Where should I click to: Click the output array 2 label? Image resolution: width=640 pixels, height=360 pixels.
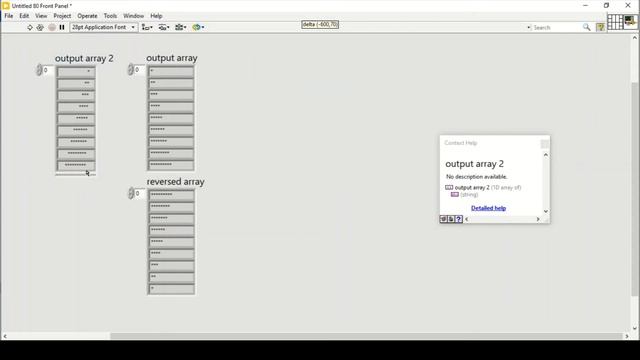(x=84, y=58)
